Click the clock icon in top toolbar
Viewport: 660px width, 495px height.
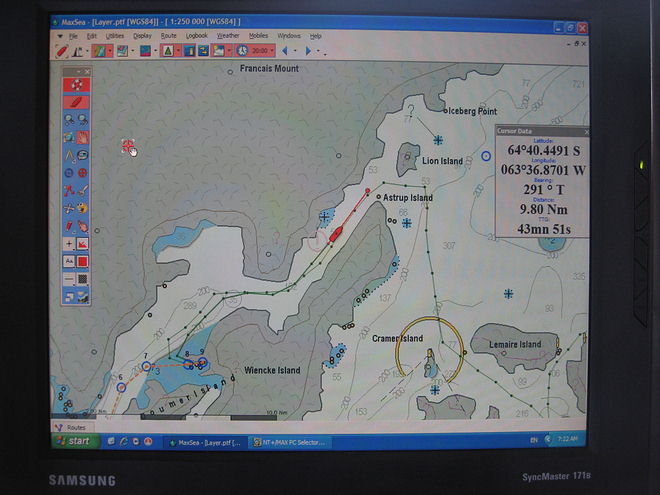[242, 51]
